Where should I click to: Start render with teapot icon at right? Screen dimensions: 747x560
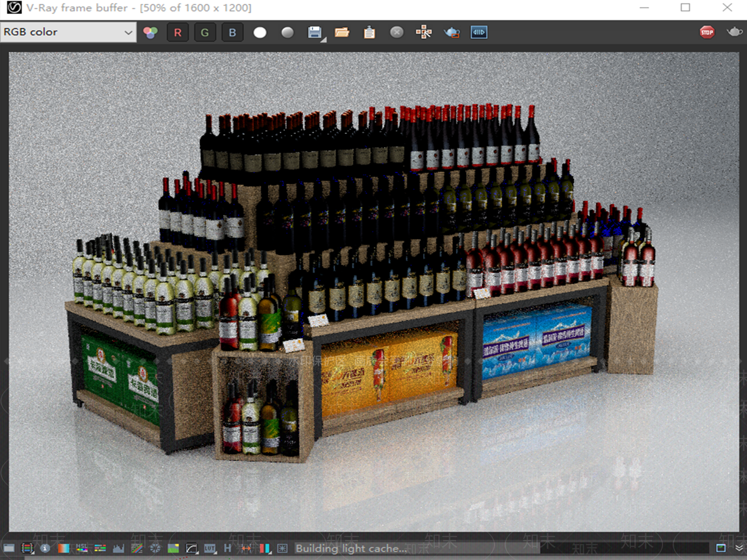(x=734, y=32)
